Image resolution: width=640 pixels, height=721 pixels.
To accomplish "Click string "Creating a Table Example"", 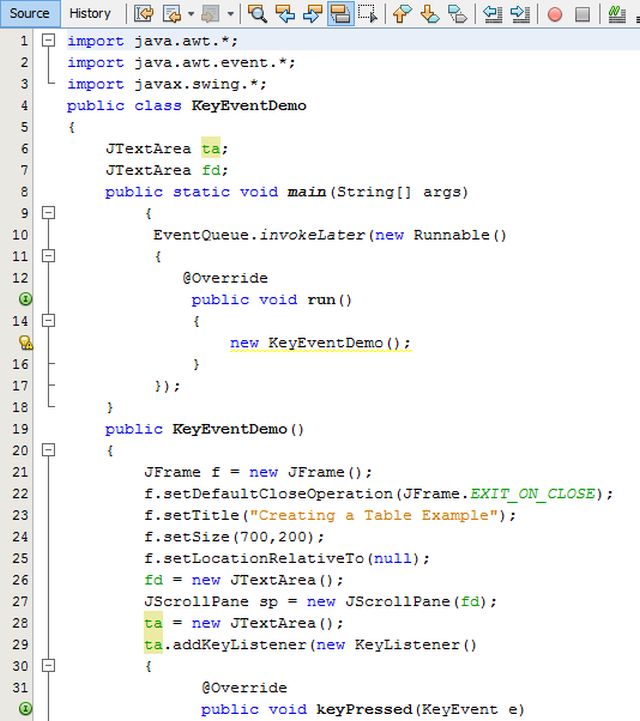I will 373,515.
